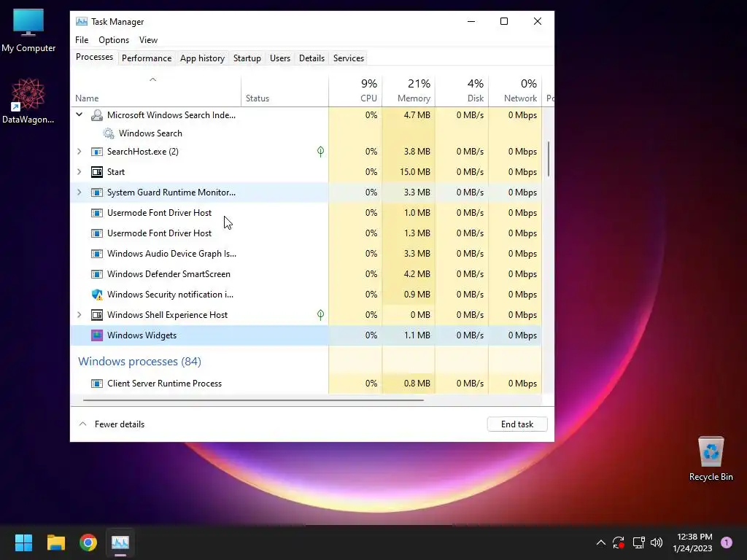Expand the SearchHost.exe (2) process group

pyautogui.click(x=79, y=152)
